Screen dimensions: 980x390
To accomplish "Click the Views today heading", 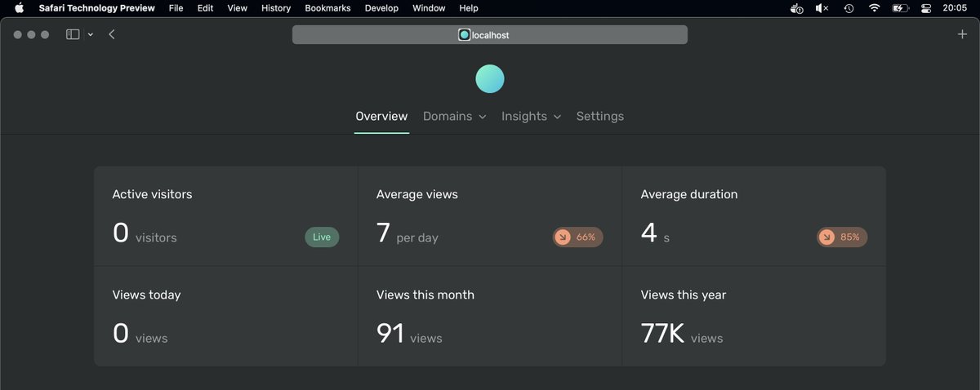I will (x=146, y=295).
